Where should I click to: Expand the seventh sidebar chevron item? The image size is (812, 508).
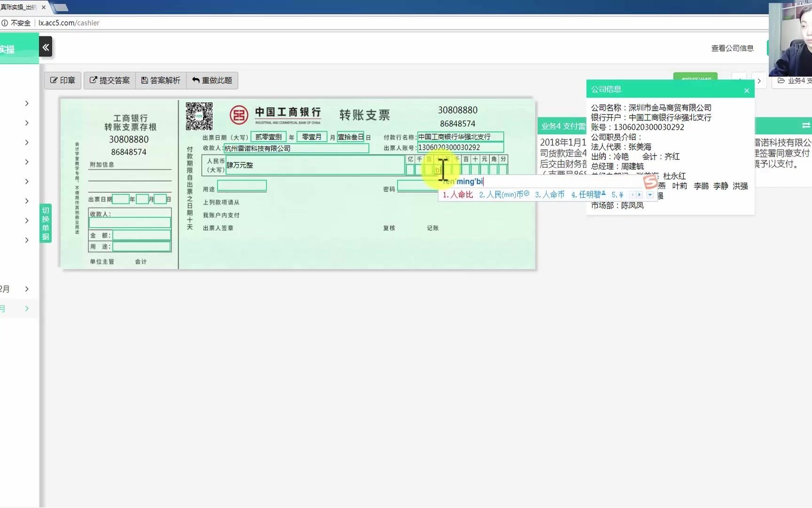[x=27, y=221]
